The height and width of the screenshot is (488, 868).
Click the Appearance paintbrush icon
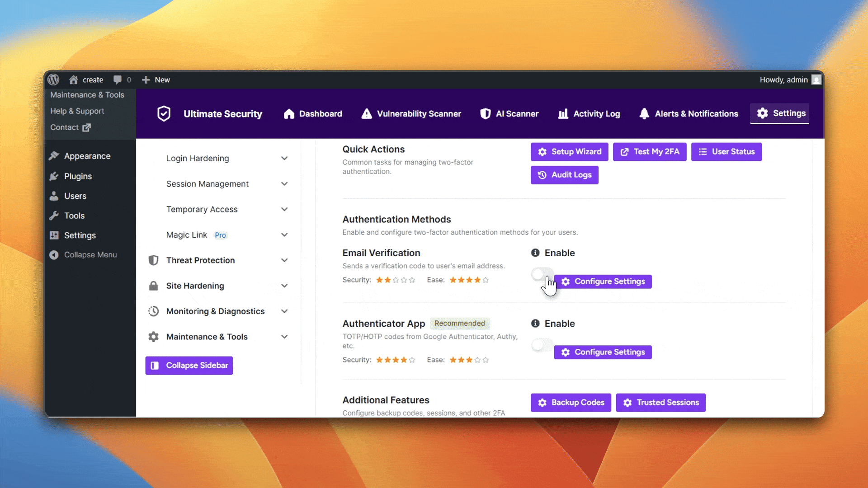54,156
